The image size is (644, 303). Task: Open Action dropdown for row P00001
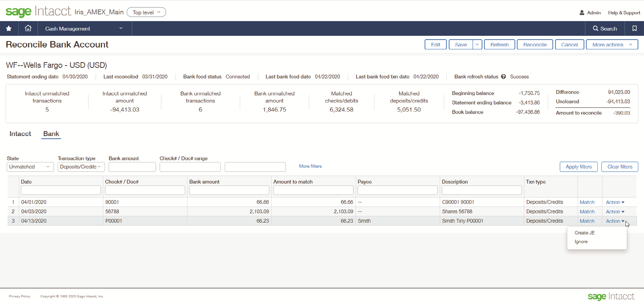coord(615,221)
